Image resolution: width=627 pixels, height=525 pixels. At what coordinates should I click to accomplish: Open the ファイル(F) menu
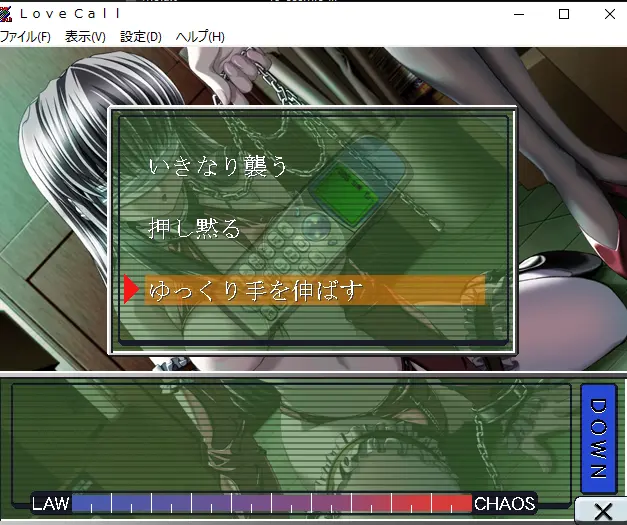pos(25,37)
